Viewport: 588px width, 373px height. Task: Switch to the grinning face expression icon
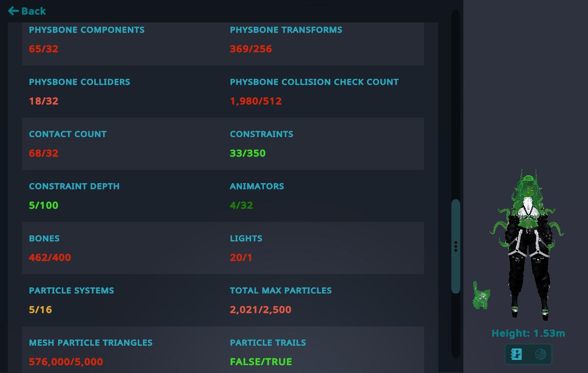(540, 354)
